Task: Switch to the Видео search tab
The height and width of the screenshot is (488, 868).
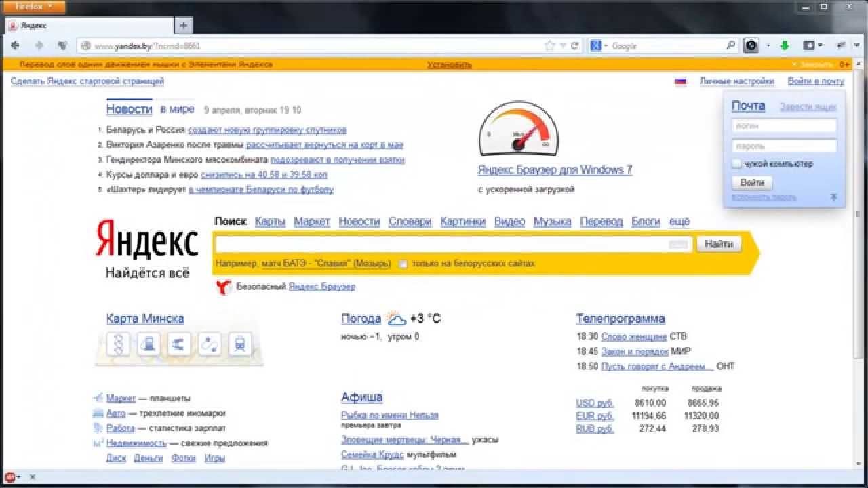Action: point(509,222)
